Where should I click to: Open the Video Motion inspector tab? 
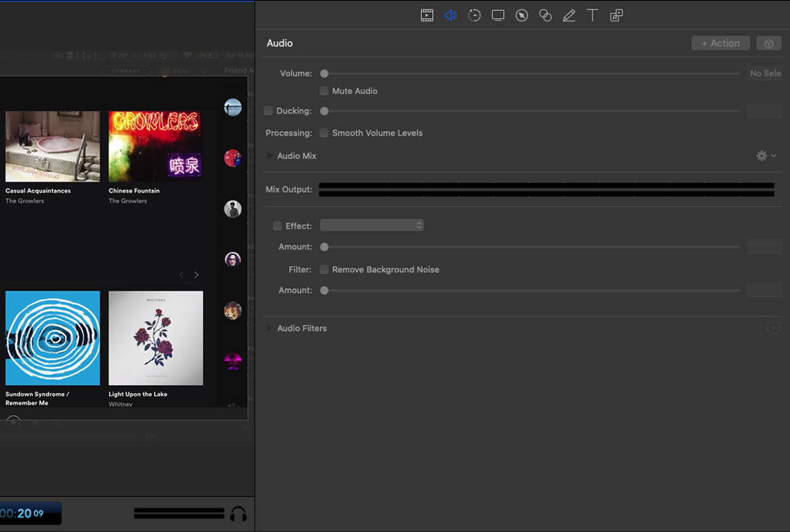(474, 15)
